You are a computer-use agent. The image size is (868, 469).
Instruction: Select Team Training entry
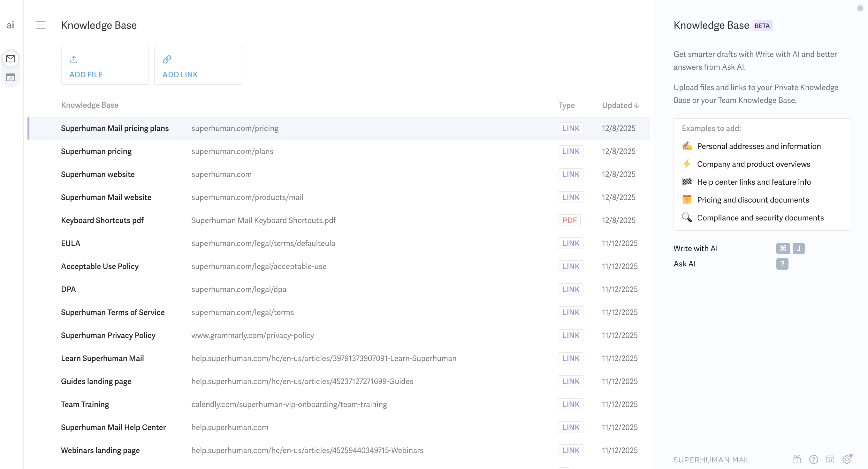point(338,404)
